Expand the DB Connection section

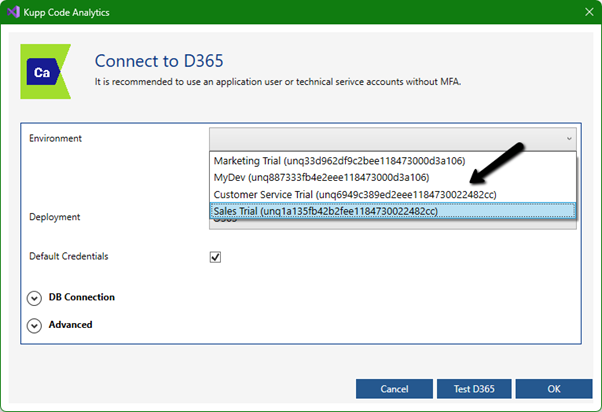(x=35, y=297)
